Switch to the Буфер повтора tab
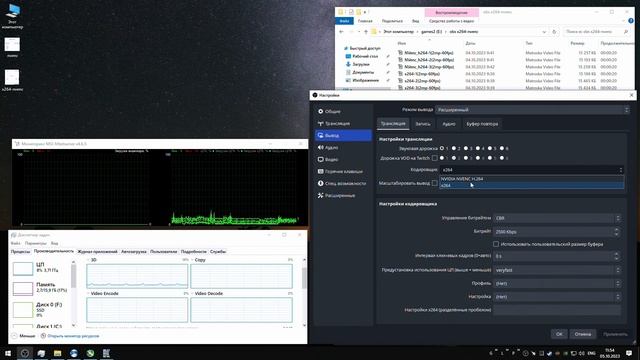Image resolution: width=640 pixels, height=360 pixels. click(x=482, y=124)
